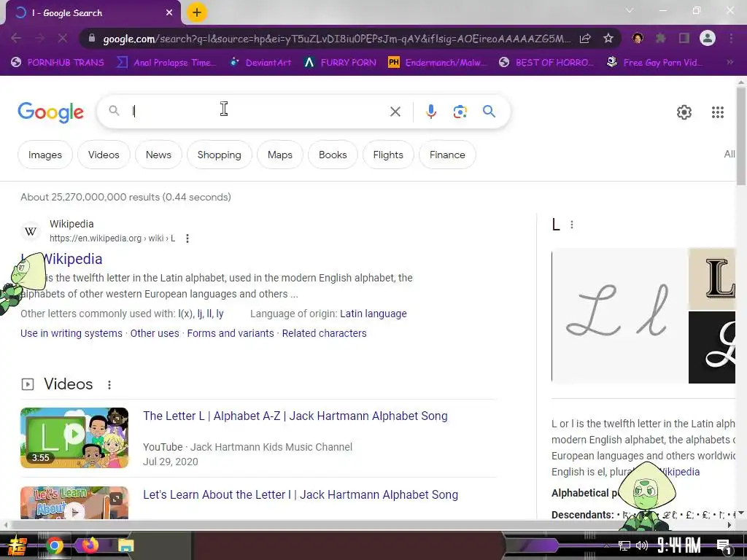
Task: Open 'The Letter L | Alphabet A-Z' video link
Action: (295, 416)
